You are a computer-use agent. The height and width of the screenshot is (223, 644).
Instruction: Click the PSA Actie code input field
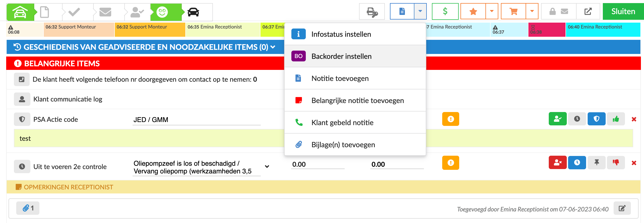(196, 120)
